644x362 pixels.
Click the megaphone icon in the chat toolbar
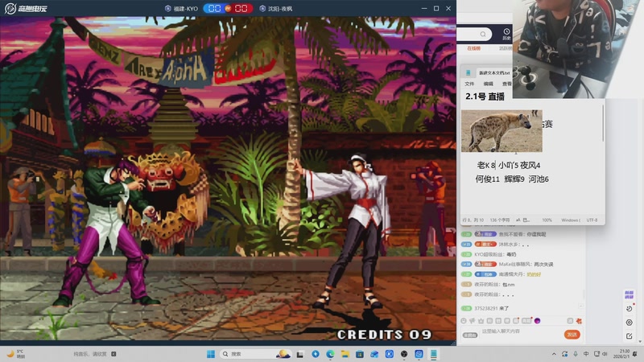pos(473,321)
